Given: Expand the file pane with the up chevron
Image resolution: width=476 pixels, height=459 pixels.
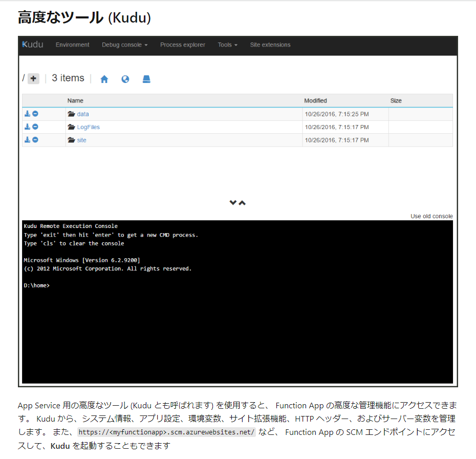Looking at the screenshot, I should click(x=242, y=202).
